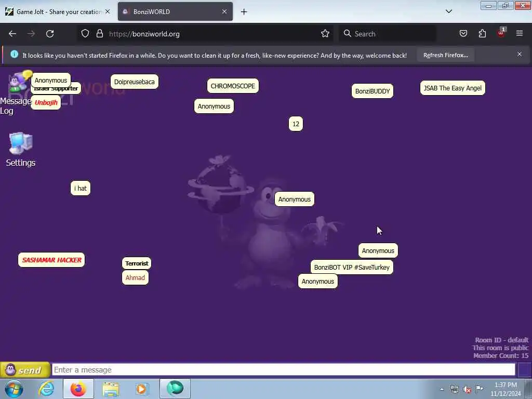Click the notification info icon
This screenshot has height=399, width=532.
pyautogui.click(x=14, y=54)
